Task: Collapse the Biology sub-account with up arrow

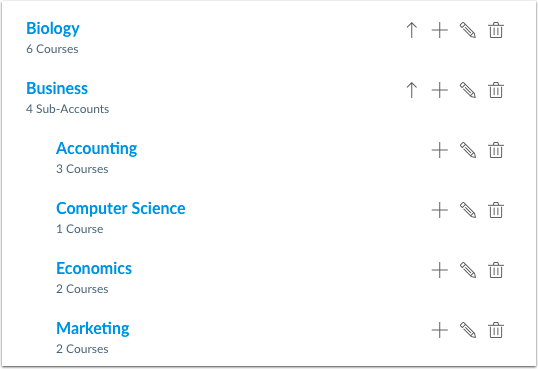Action: click(411, 30)
